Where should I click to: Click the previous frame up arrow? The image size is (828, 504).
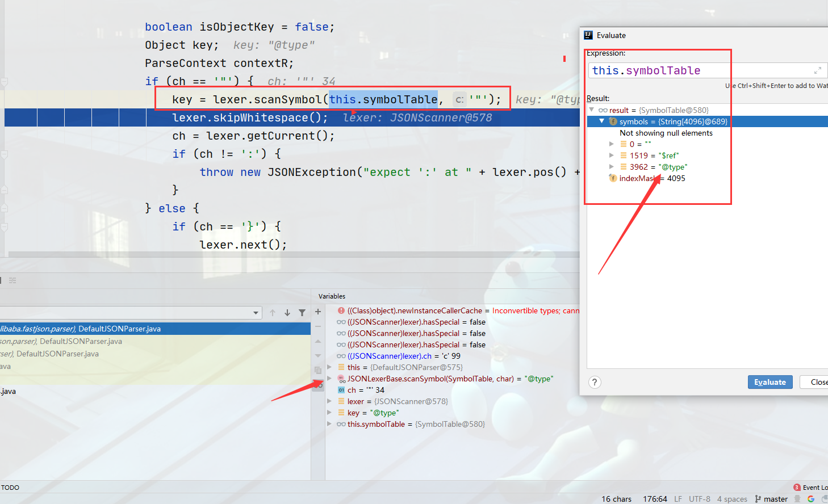(x=273, y=313)
